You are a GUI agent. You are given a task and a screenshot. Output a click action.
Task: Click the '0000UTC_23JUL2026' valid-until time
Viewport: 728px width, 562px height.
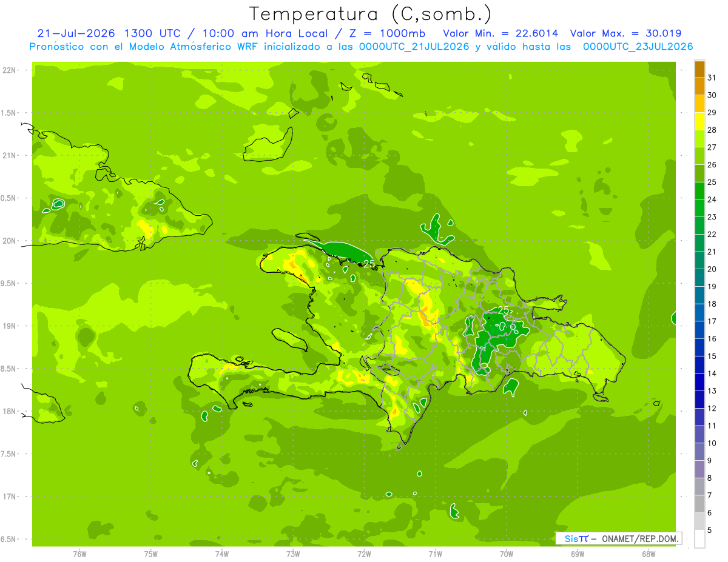638,47
